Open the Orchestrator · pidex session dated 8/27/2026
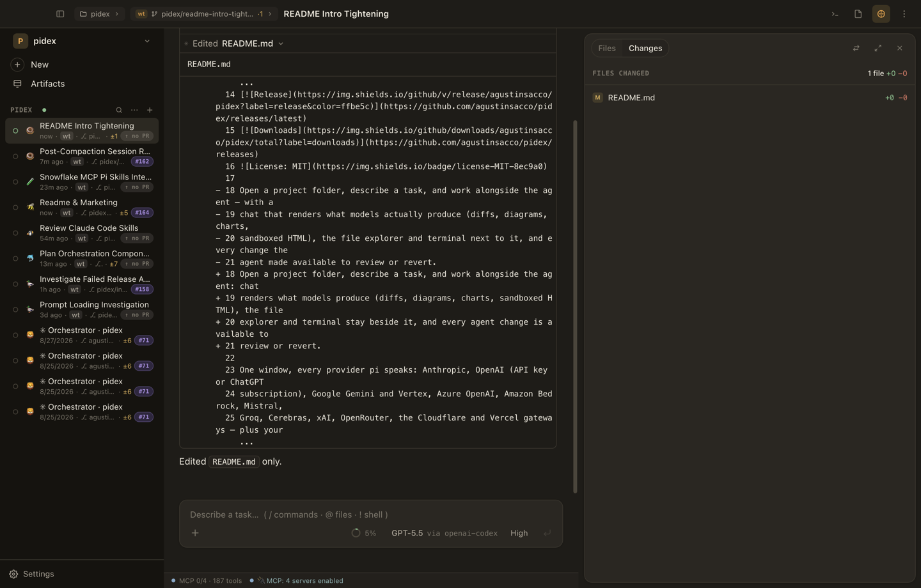 pos(82,335)
